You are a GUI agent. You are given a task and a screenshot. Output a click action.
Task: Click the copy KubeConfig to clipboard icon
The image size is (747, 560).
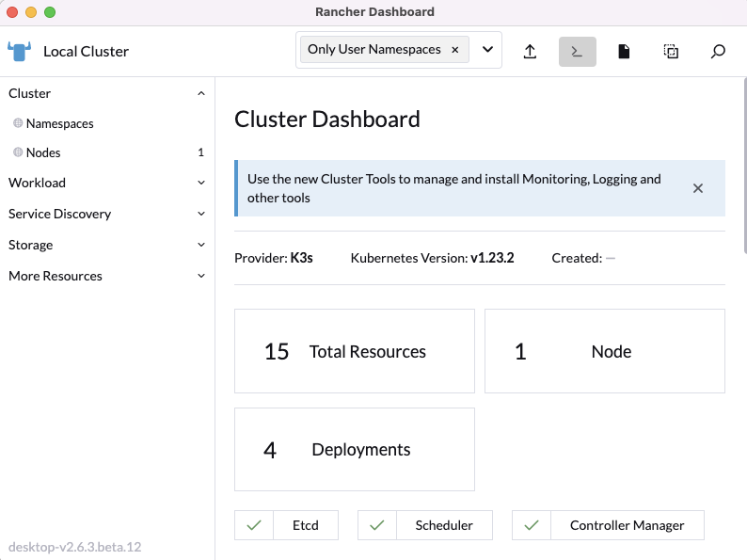(671, 52)
